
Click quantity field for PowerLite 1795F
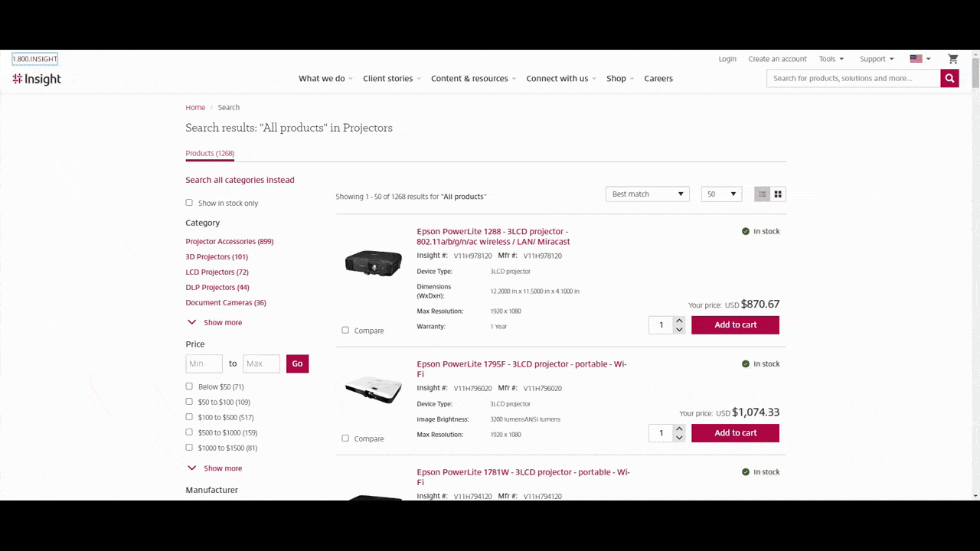pyautogui.click(x=661, y=432)
